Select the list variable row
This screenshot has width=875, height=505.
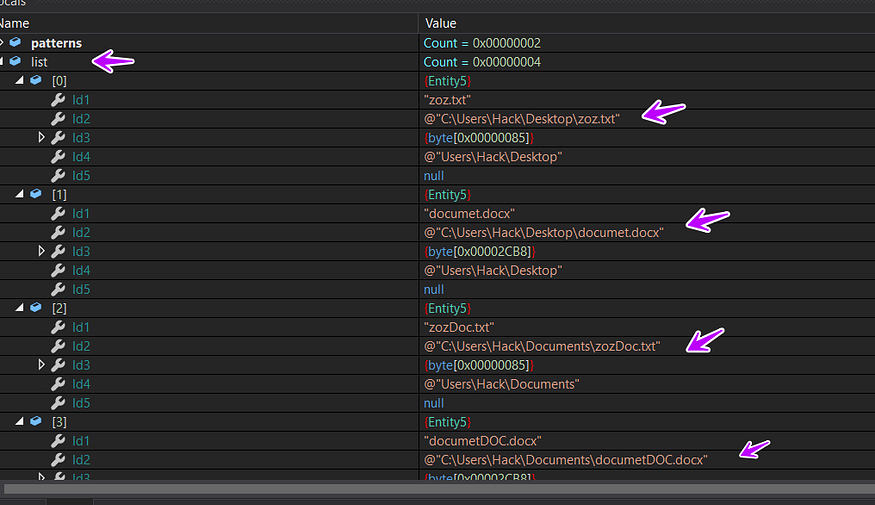pos(438,62)
